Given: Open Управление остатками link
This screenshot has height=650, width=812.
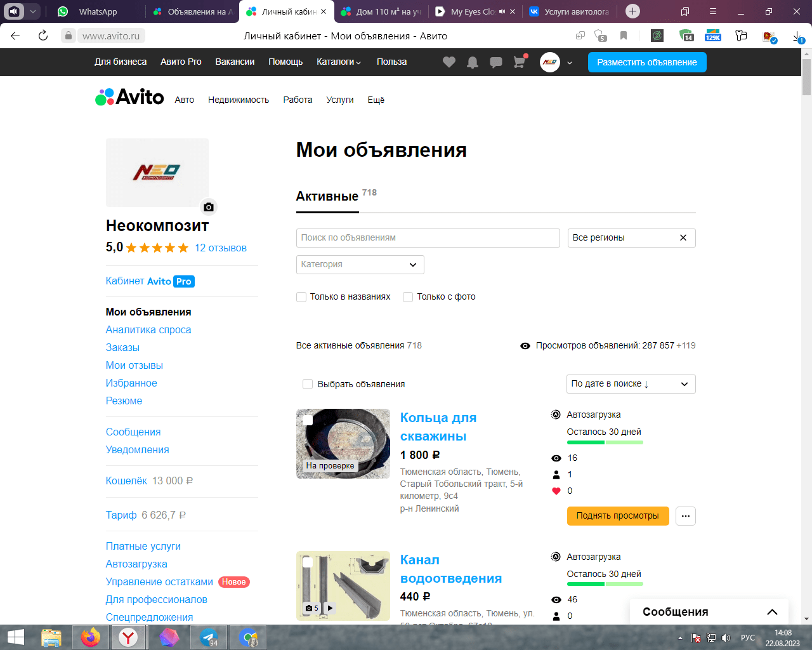Looking at the screenshot, I should point(160,581).
